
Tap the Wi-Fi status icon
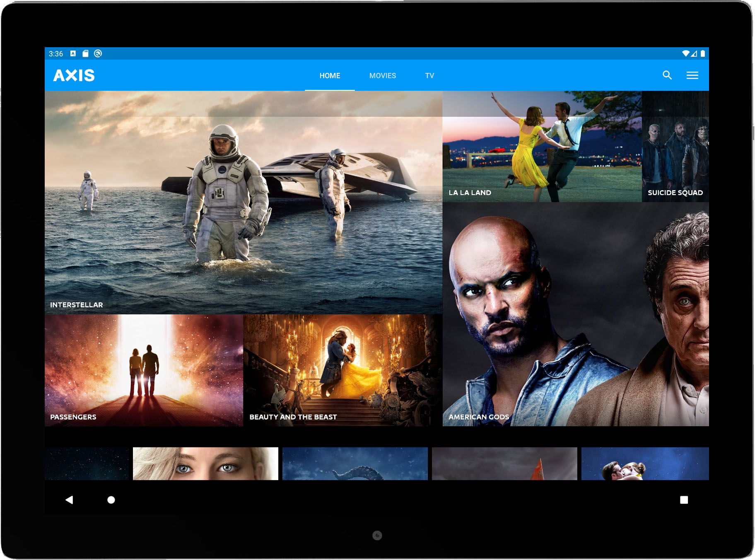coord(686,53)
